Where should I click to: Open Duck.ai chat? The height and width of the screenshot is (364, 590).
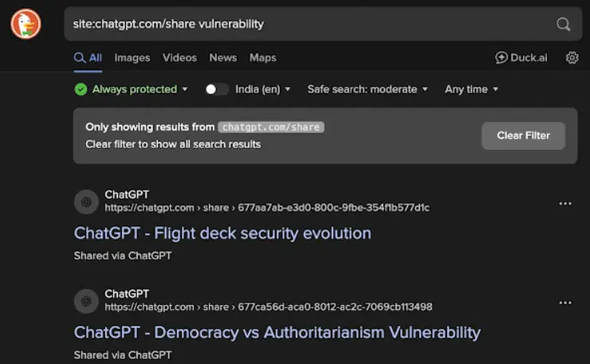tap(522, 57)
